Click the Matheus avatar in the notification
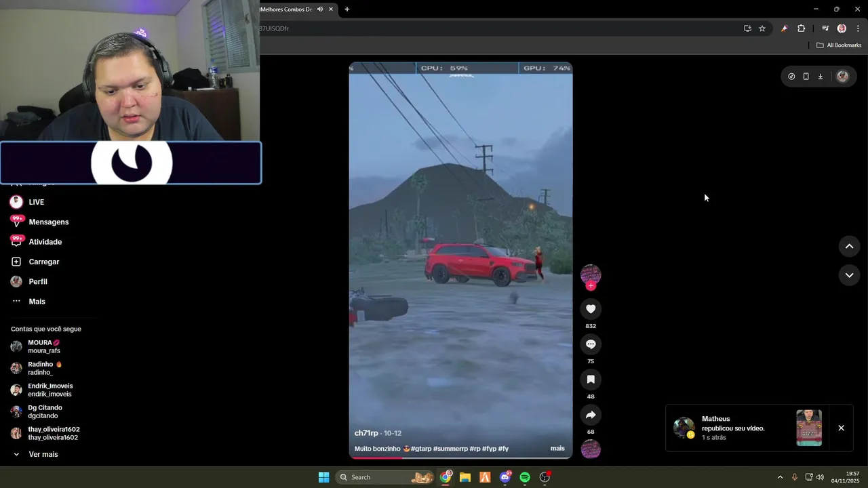Image resolution: width=868 pixels, height=488 pixels. click(x=684, y=428)
